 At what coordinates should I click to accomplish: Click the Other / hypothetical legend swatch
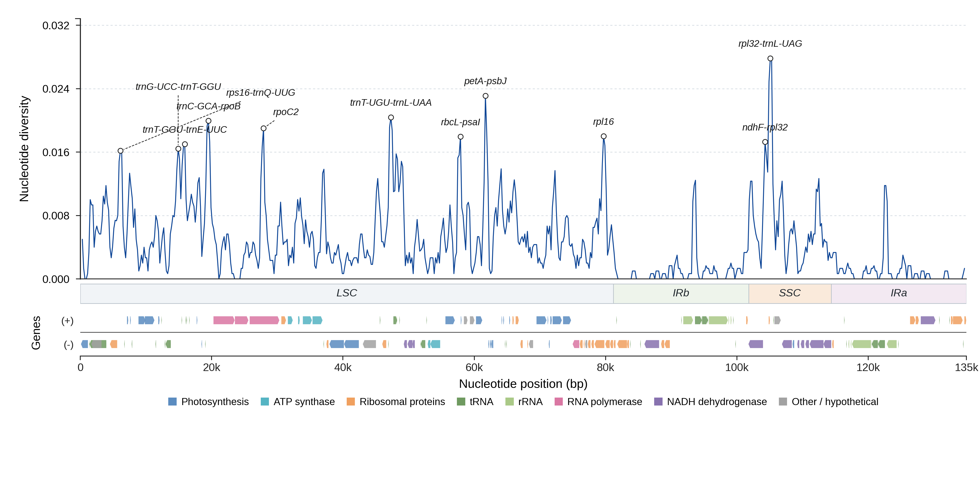(783, 402)
